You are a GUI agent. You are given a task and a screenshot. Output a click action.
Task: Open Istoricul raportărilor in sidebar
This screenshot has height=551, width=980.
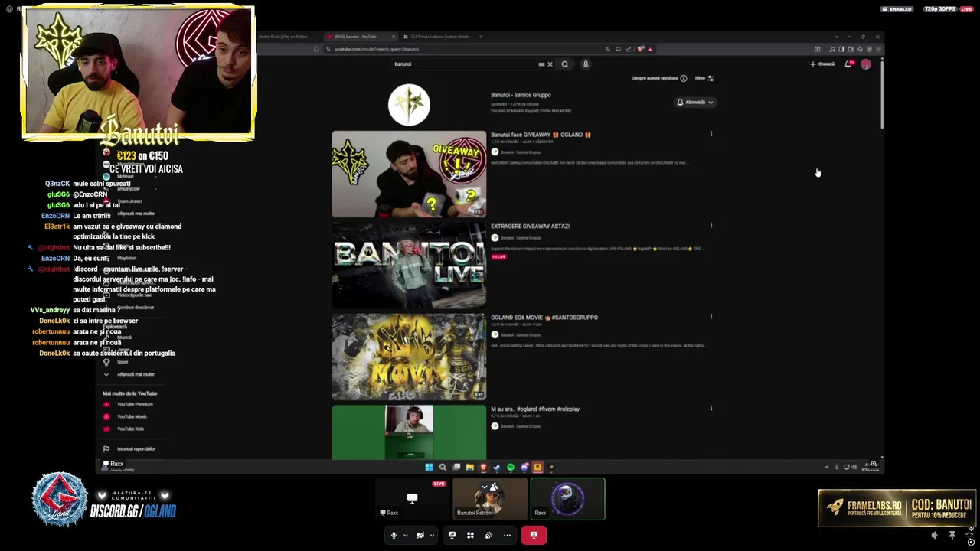click(x=129, y=448)
